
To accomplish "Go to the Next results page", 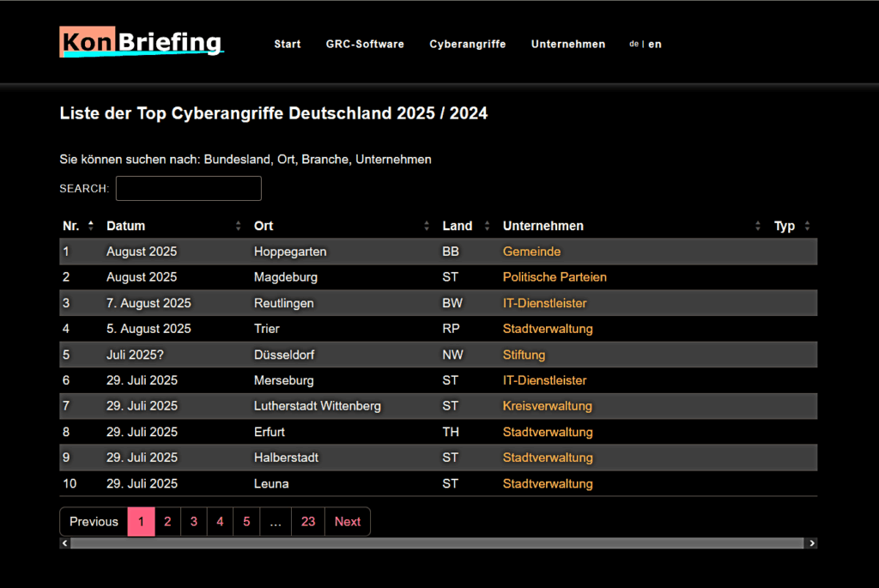I will (x=348, y=522).
